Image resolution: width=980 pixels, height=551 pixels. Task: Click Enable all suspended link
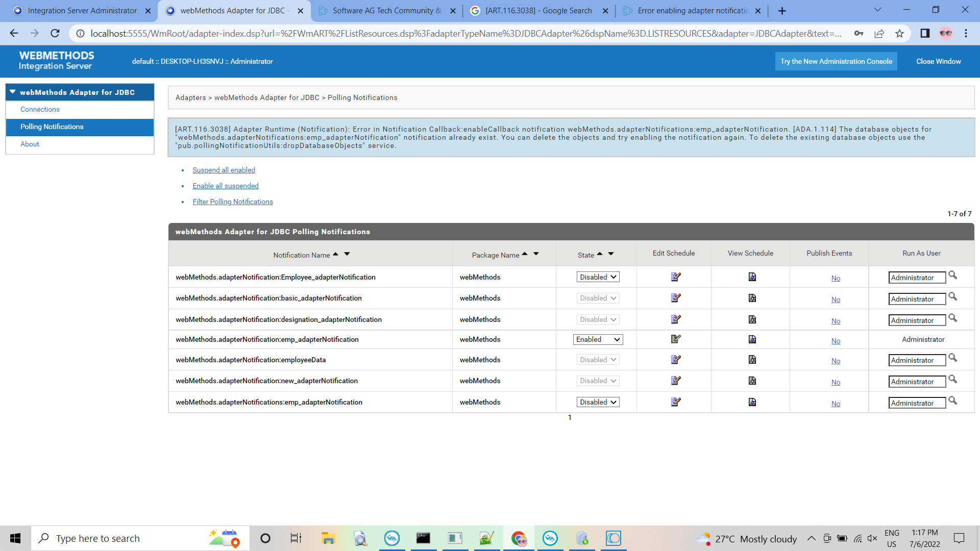(226, 186)
